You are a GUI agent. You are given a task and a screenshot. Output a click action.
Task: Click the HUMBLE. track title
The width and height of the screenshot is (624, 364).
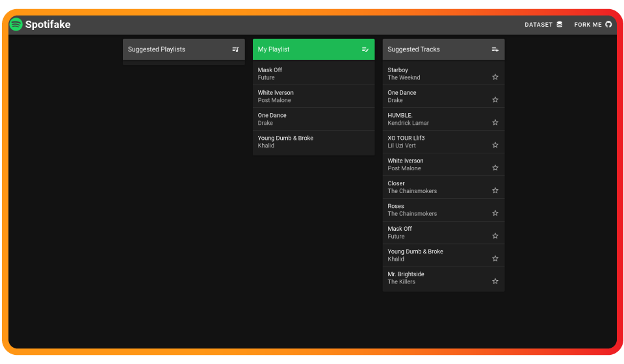(x=400, y=115)
